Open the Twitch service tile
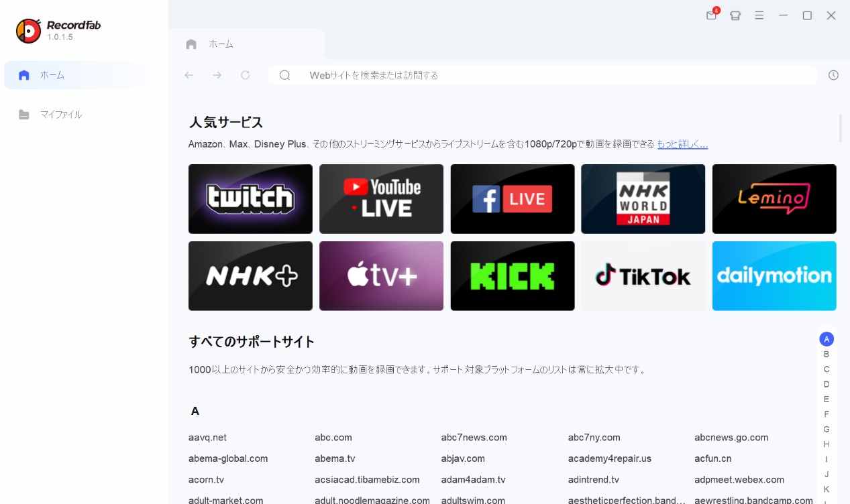 pos(250,199)
